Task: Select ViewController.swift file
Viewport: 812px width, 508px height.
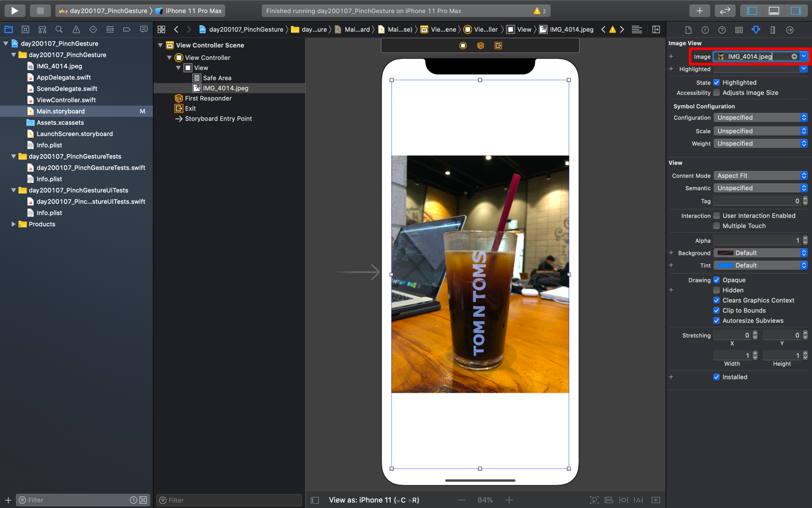Action: coord(66,100)
